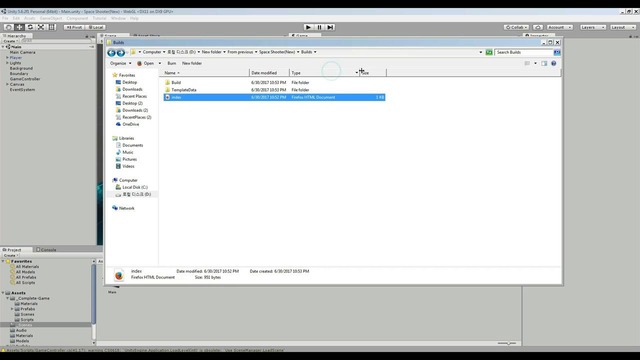Click the Explorer refresh button
Image resolution: width=640 pixels, height=360 pixels.
[489, 52]
